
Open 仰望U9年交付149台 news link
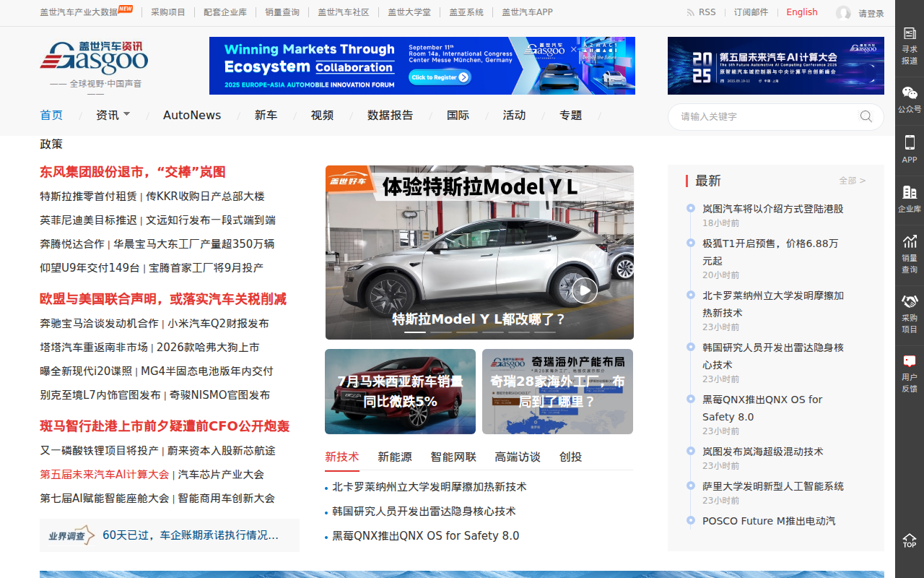(90, 267)
